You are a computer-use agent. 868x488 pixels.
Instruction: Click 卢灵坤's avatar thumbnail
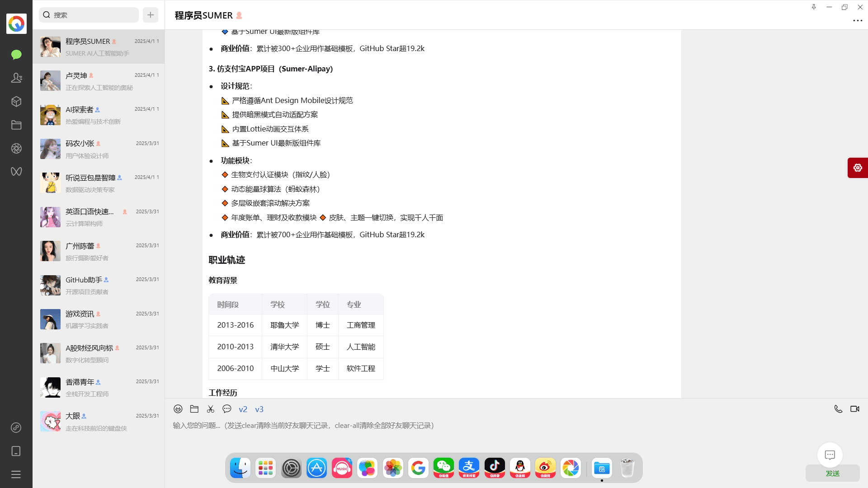50,81
